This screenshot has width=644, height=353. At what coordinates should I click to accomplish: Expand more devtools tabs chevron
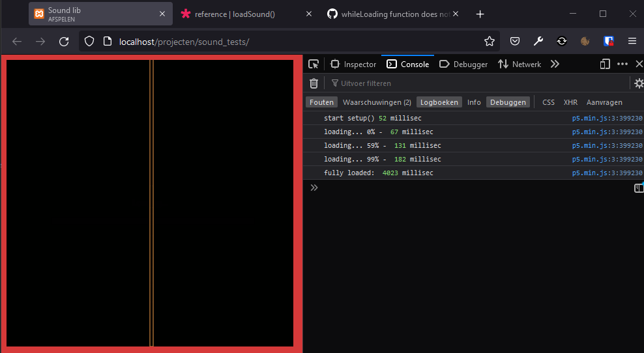[555, 64]
